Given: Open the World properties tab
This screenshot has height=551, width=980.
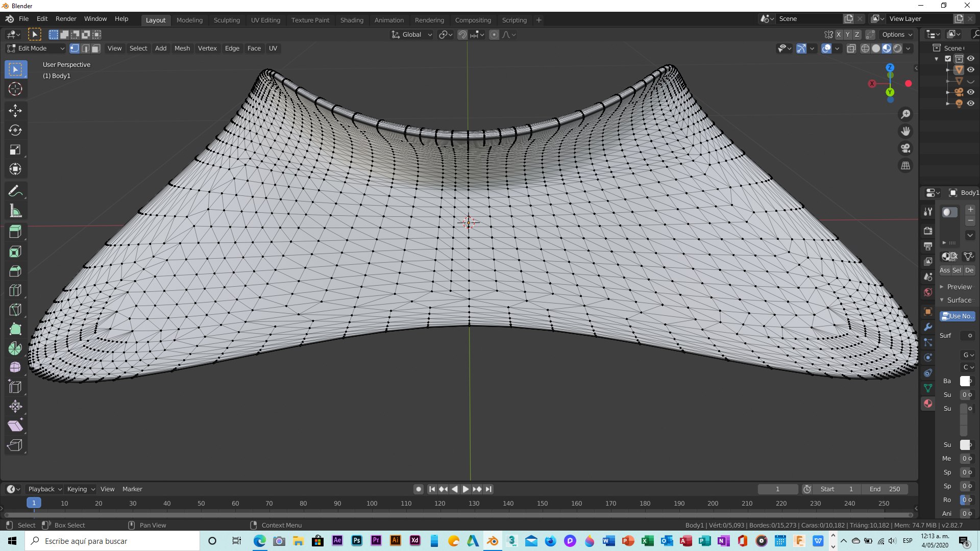Looking at the screenshot, I should (928, 292).
